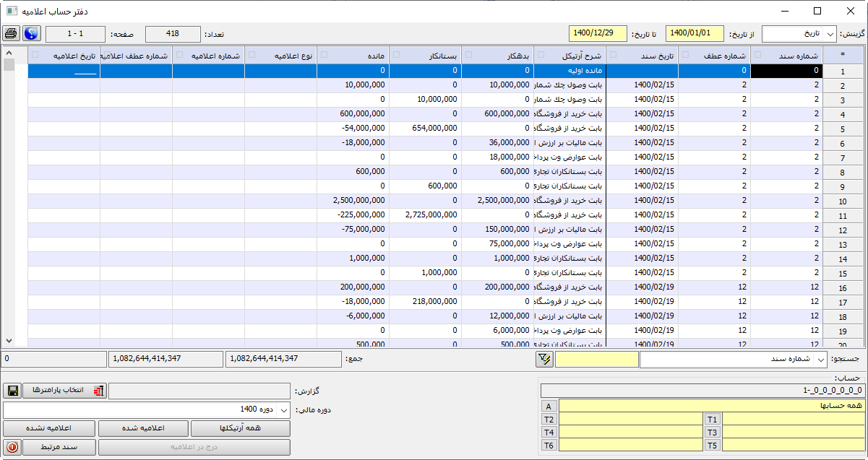
Task: Click the A account selector button
Action: [549, 406]
